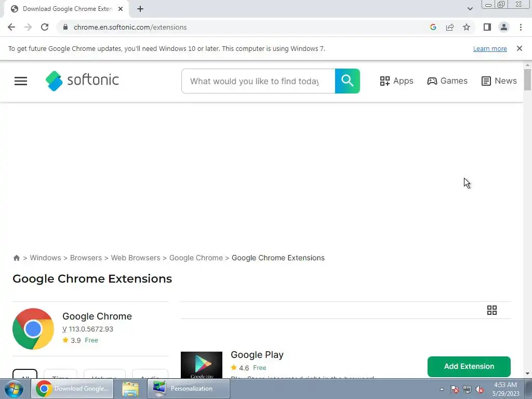The width and height of the screenshot is (532, 399).
Task: Click the magnifier search button
Action: coord(348,81)
